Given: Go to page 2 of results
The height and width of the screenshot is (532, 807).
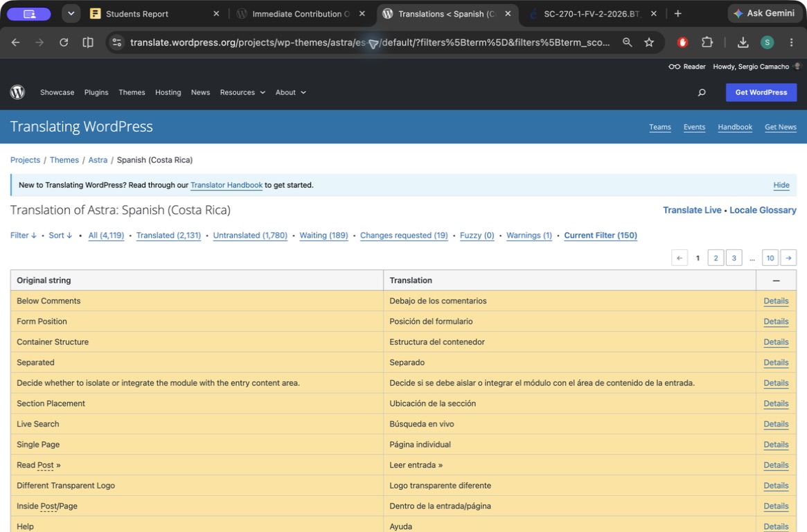Looking at the screenshot, I should [716, 258].
